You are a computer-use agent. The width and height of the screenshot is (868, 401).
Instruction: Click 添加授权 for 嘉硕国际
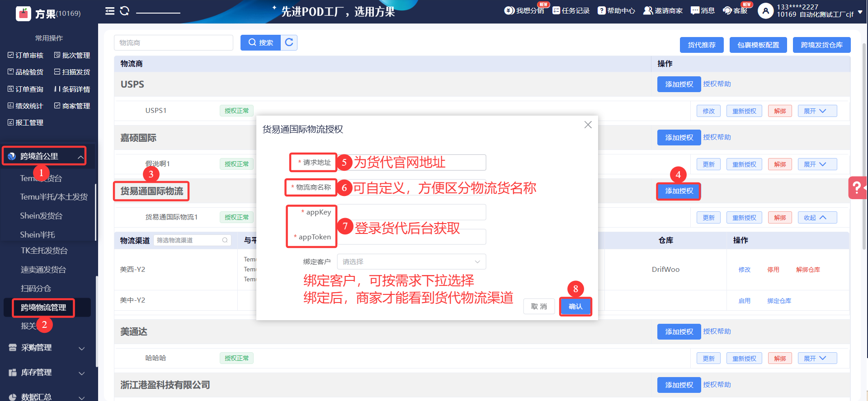click(x=679, y=138)
